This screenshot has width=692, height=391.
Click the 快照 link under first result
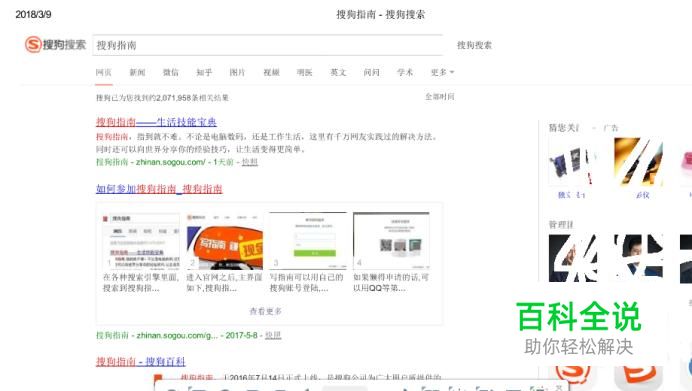[250, 162]
